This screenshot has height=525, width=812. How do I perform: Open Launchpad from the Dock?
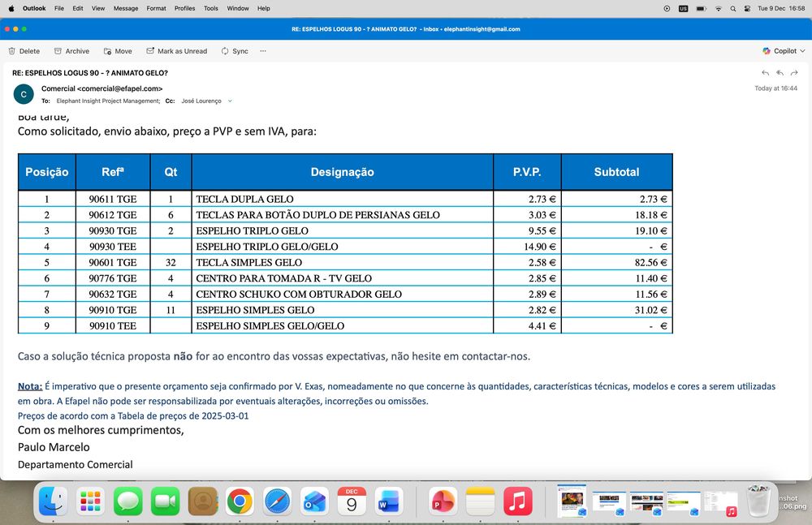91,501
